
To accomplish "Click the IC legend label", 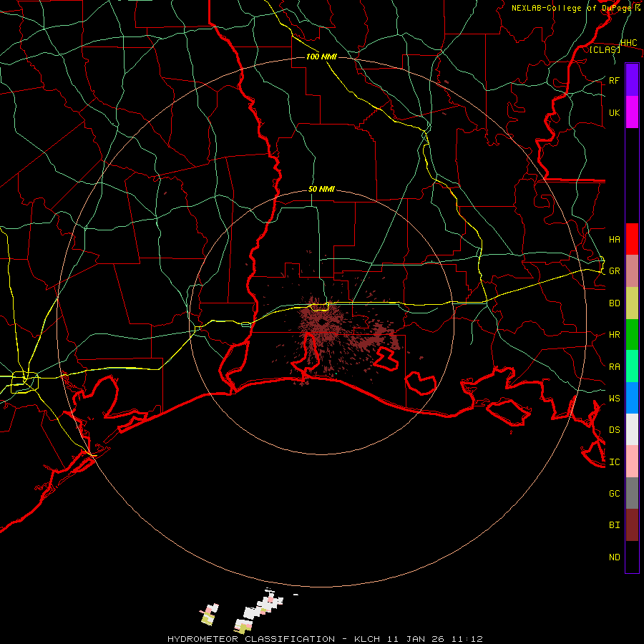I will coord(614,462).
